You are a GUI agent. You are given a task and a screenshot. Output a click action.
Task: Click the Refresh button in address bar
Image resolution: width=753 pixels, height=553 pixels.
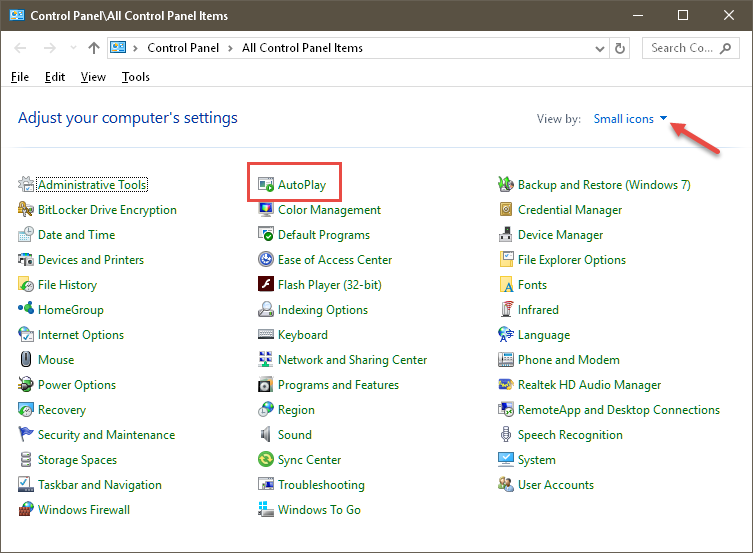coord(620,48)
